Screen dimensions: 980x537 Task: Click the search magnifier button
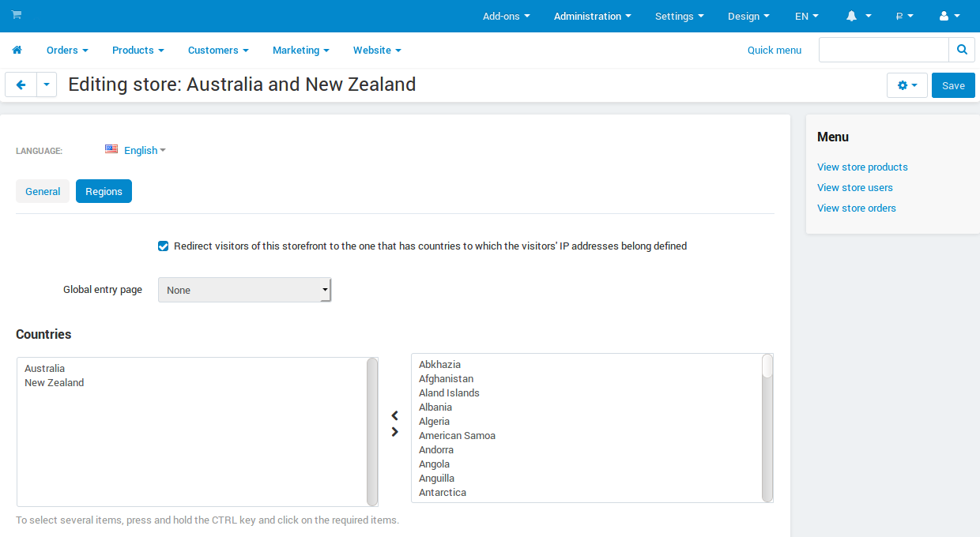tap(962, 50)
